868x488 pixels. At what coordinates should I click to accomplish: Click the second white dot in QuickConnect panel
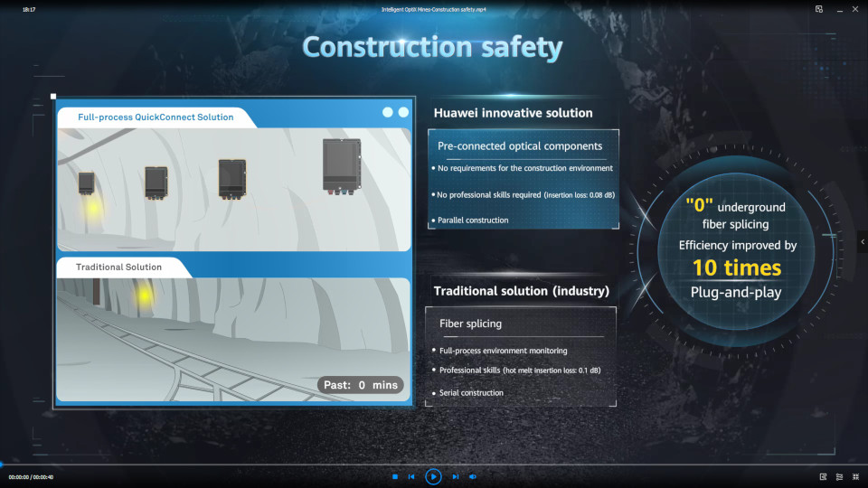(x=403, y=112)
